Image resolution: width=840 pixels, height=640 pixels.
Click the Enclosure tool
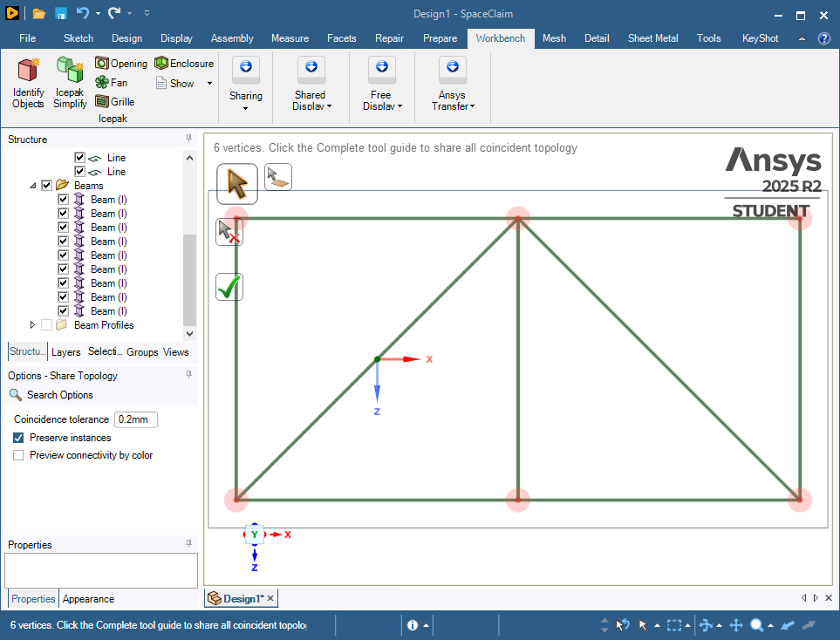click(184, 64)
